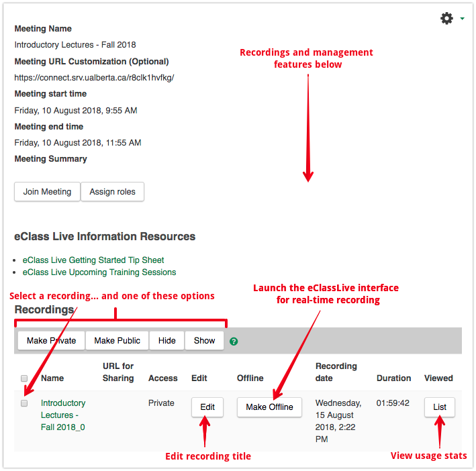Expand the dropdown arrow beside the gear
The image size is (476, 471).
(462, 19)
